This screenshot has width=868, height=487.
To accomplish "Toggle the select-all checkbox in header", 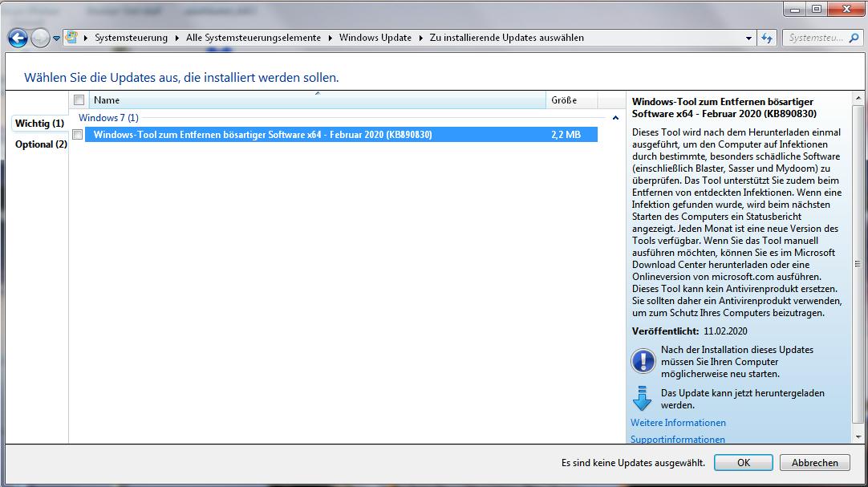I will click(x=79, y=100).
